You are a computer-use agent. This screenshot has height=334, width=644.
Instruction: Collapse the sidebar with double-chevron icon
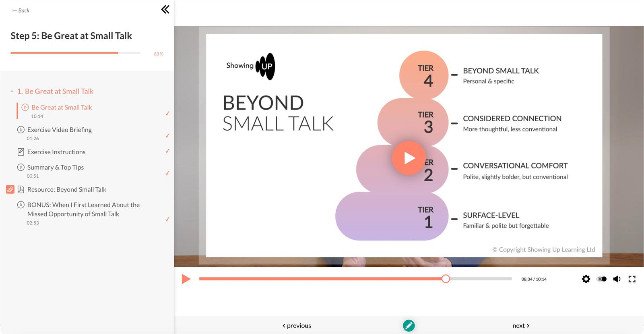pyautogui.click(x=165, y=9)
